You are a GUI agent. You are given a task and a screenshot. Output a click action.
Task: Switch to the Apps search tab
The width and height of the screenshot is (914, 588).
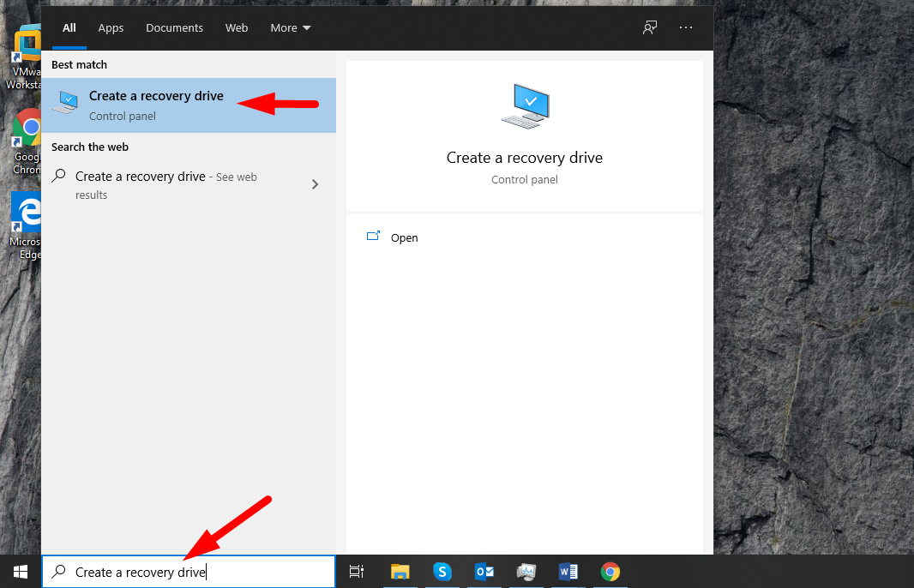pyautogui.click(x=111, y=27)
